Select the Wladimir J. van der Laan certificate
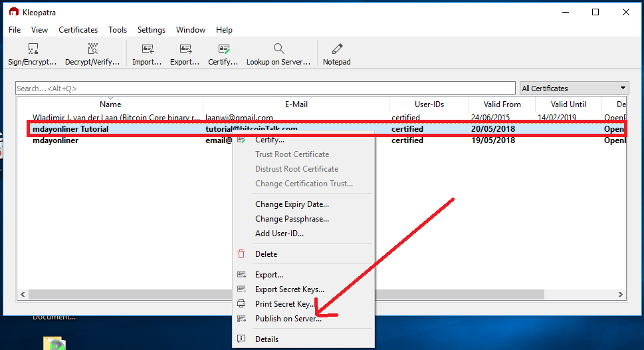Image resolution: width=644 pixels, height=350 pixels. click(116, 118)
